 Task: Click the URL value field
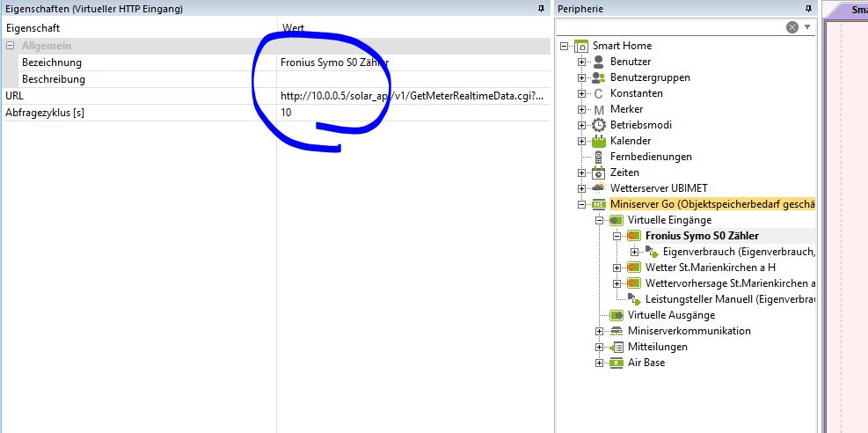click(x=412, y=95)
